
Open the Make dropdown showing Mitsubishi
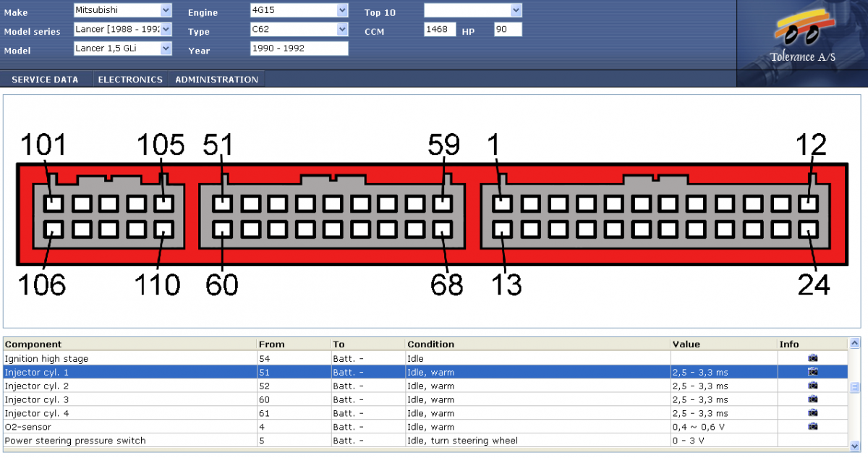(123, 10)
